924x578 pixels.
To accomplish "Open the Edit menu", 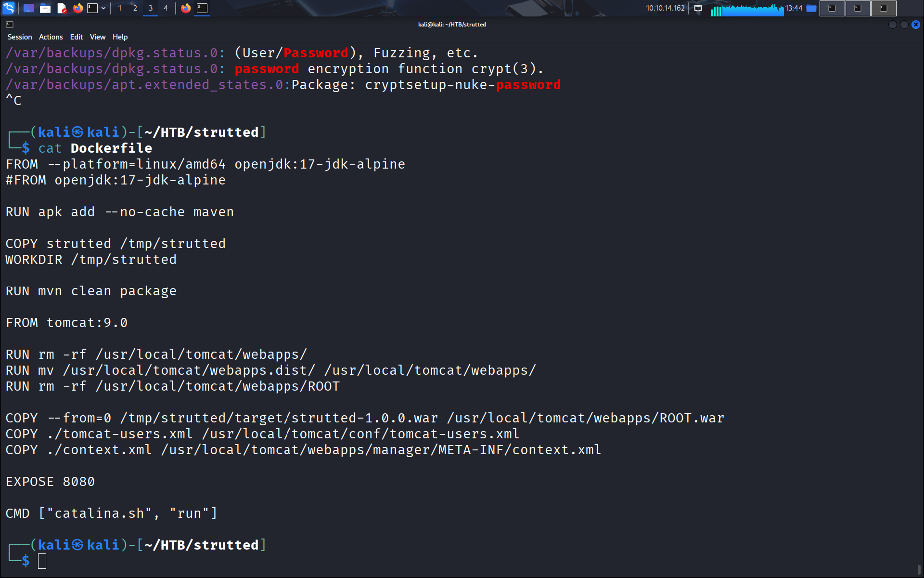I will coord(76,37).
